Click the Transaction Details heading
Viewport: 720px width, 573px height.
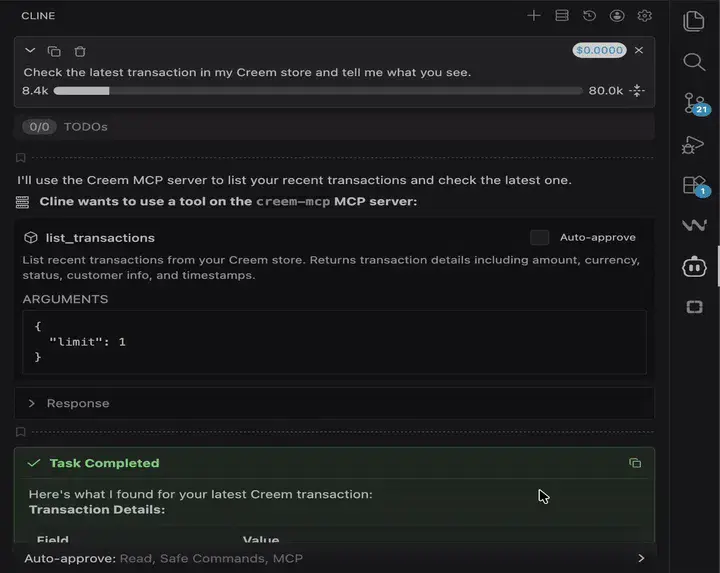pos(97,510)
